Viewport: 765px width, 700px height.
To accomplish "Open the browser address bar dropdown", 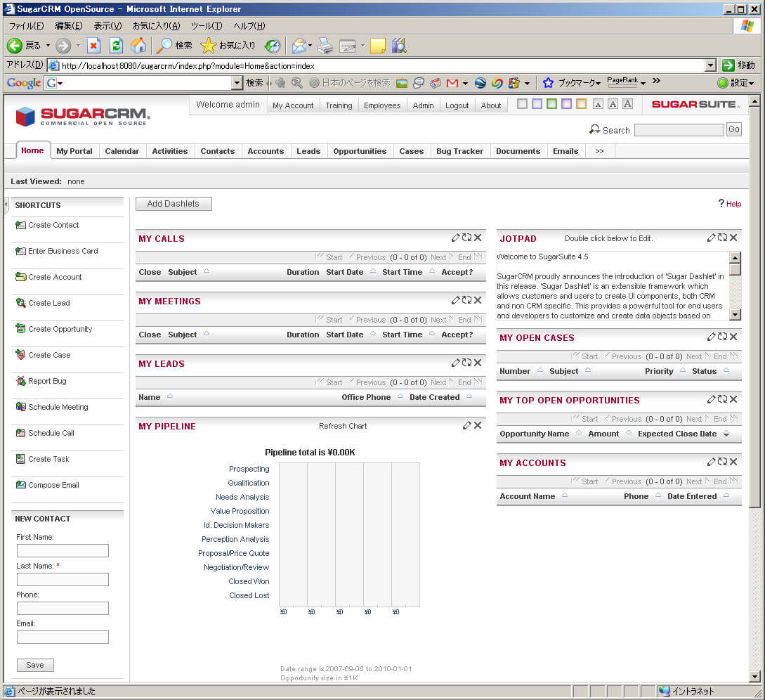I will click(710, 65).
